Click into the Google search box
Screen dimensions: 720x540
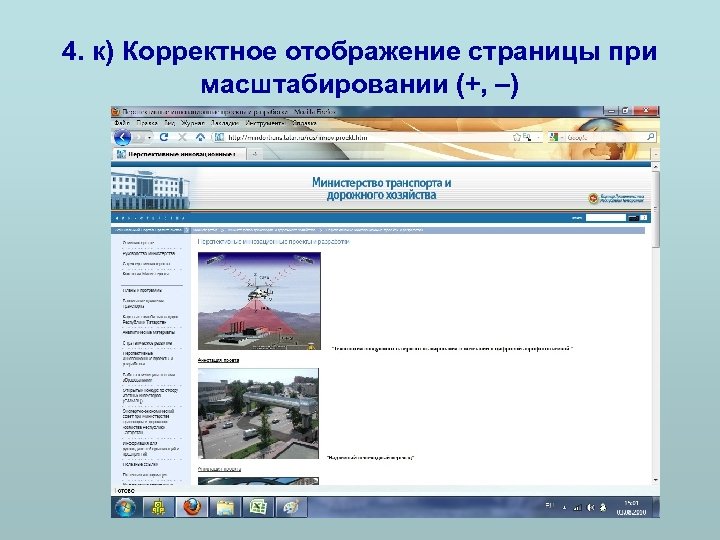(x=605, y=137)
